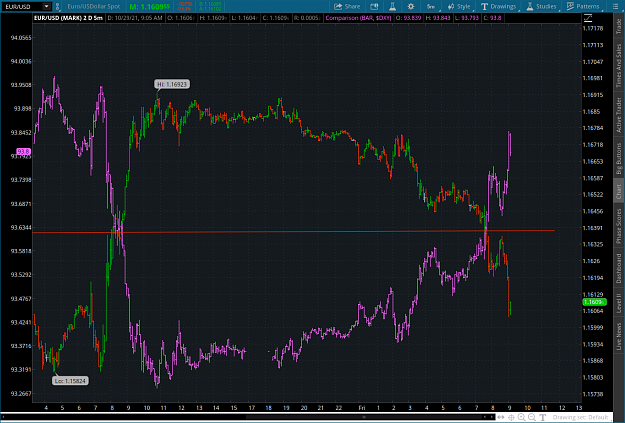Click the 1.15738 right axis value

593,394
